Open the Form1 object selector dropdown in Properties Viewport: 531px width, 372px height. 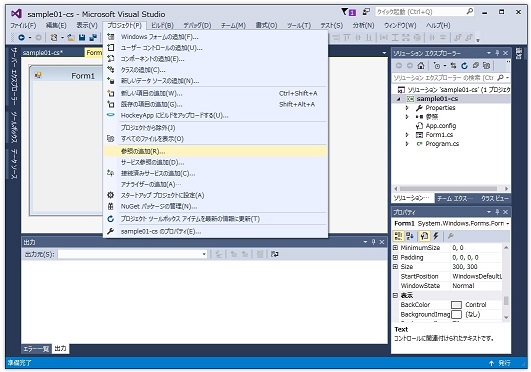click(507, 224)
